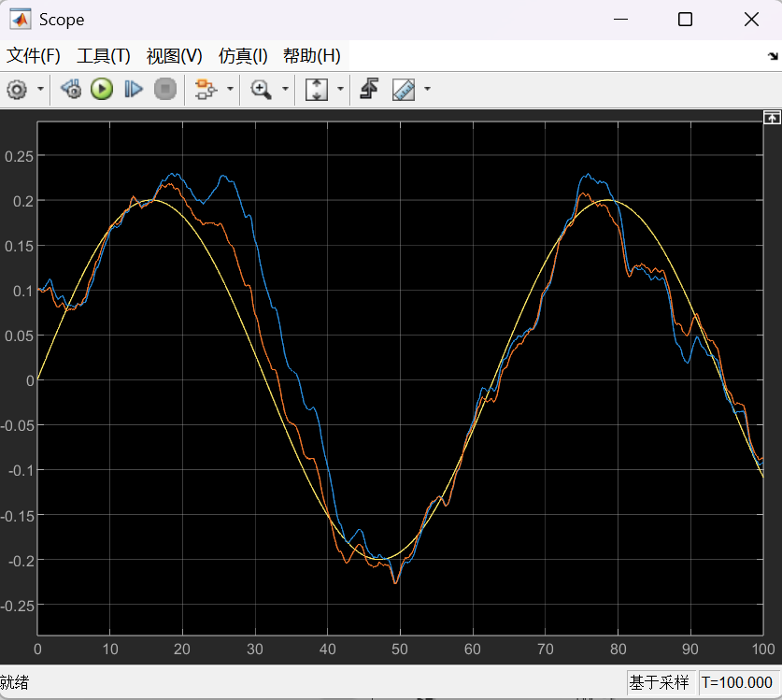Expand dropdown arrow beside scale axes icon
This screenshot has height=700, width=782.
(x=340, y=90)
